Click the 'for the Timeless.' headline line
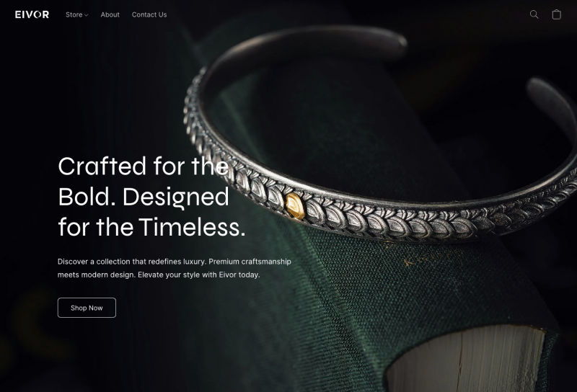The height and width of the screenshot is (392, 577). click(x=151, y=227)
